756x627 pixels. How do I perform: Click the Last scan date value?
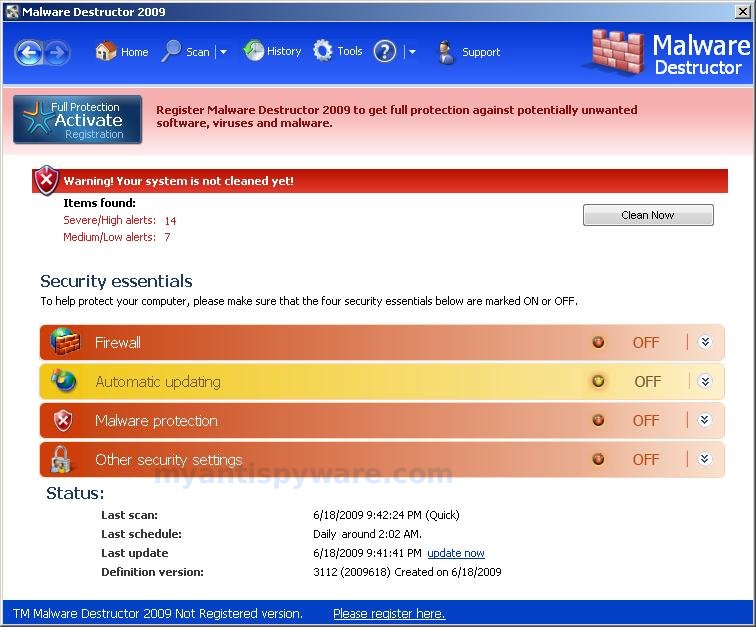386,515
